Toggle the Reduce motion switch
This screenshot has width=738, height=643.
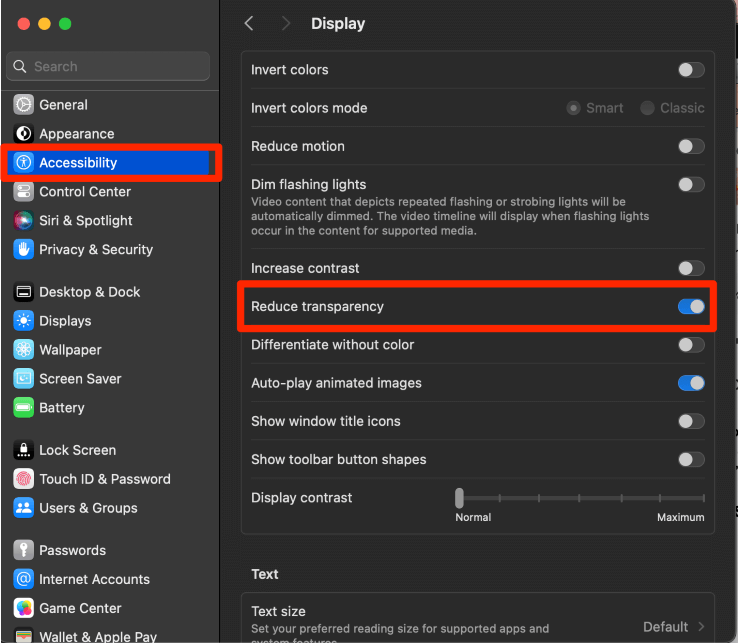[690, 146]
